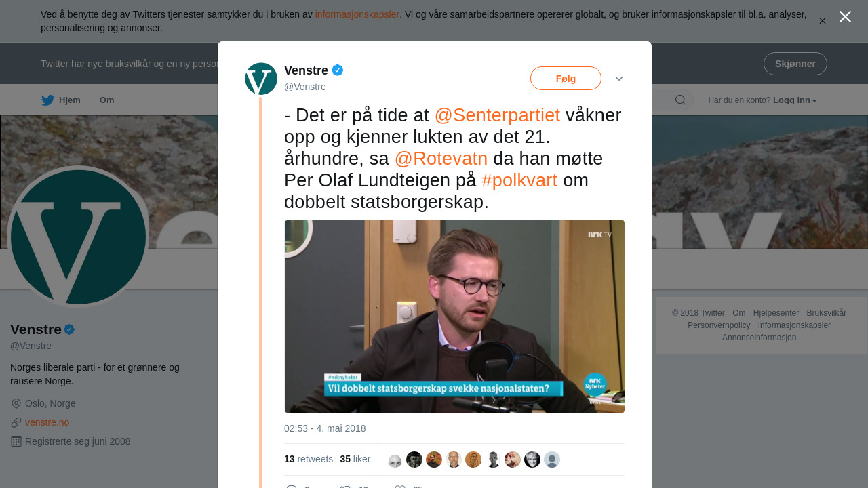Click the link icon beside venstre.no

point(16,422)
